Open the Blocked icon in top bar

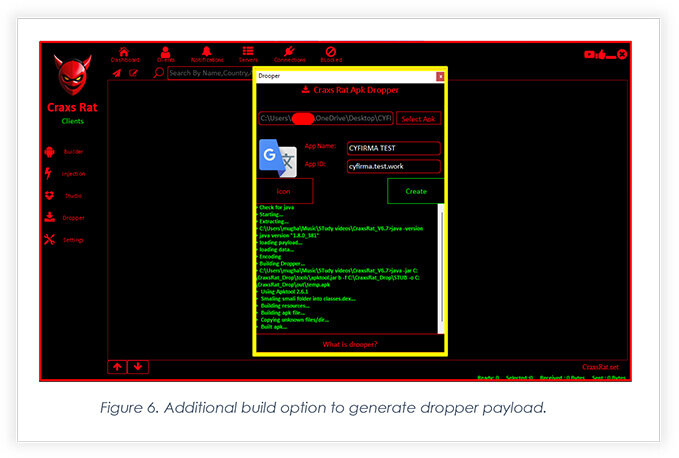[x=331, y=52]
